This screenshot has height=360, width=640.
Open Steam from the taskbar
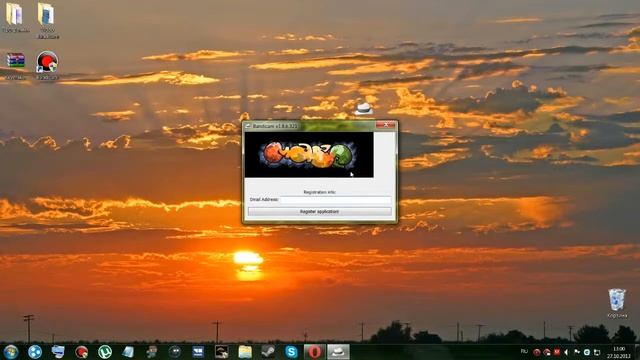tap(268, 351)
